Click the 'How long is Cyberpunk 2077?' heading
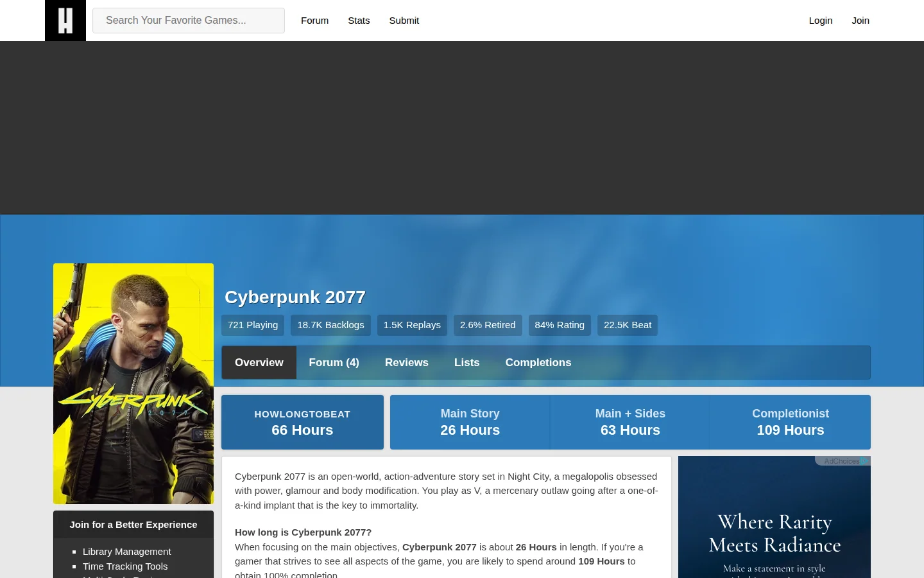The image size is (924, 578). [304, 532]
